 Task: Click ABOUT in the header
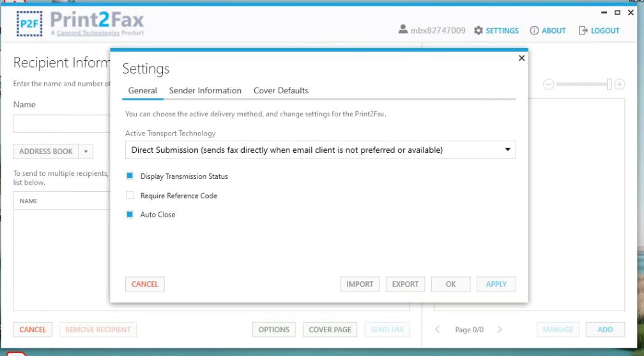click(x=553, y=31)
